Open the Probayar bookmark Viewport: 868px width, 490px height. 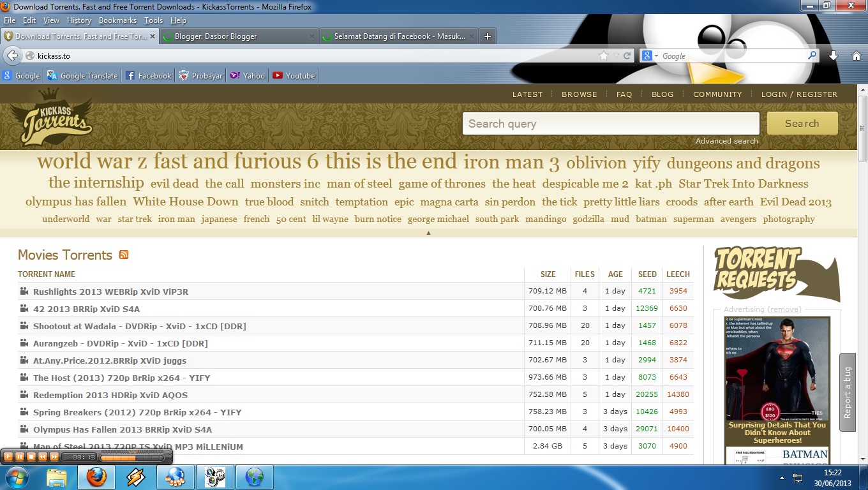pos(201,75)
